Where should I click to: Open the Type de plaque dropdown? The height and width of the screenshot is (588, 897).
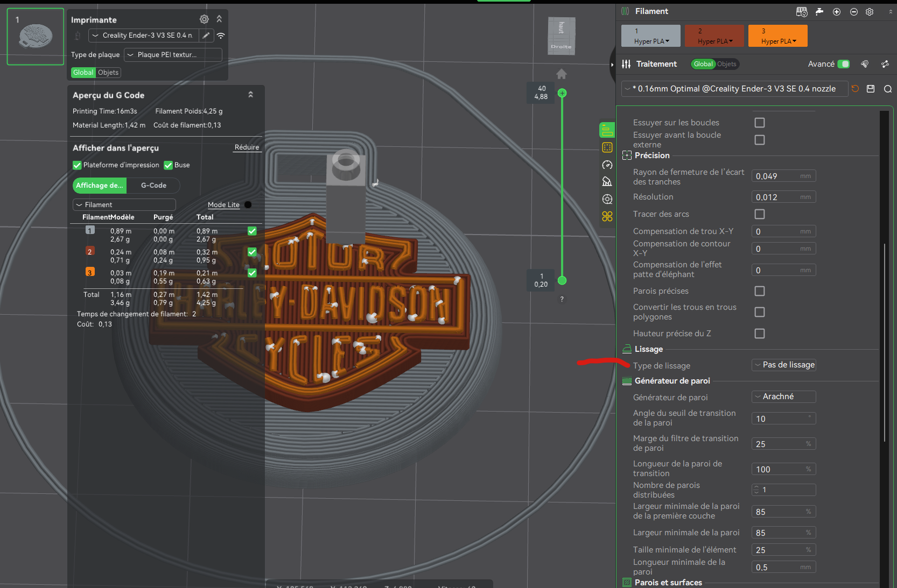pyautogui.click(x=173, y=55)
